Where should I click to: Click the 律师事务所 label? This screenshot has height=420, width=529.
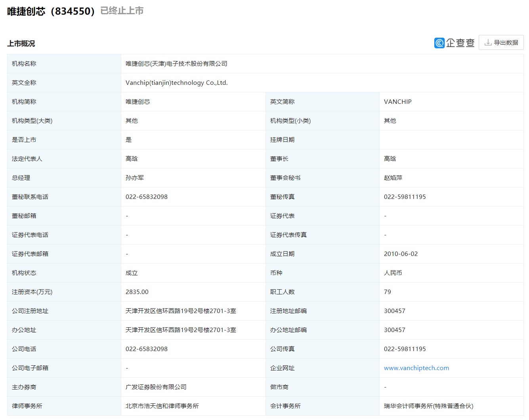[x=27, y=406]
